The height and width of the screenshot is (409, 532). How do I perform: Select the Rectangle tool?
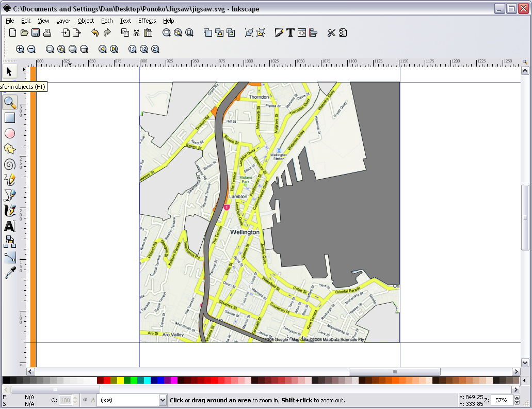[10, 118]
